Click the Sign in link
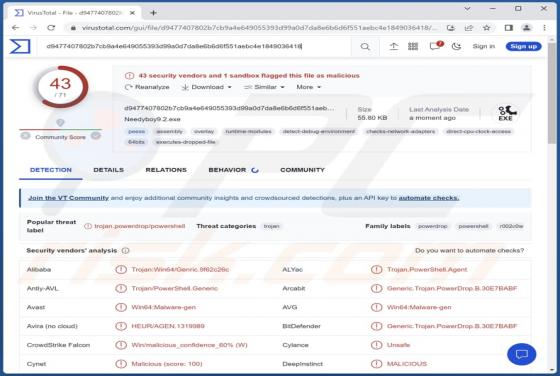Viewport: 560px width, 376px height. 484,46
